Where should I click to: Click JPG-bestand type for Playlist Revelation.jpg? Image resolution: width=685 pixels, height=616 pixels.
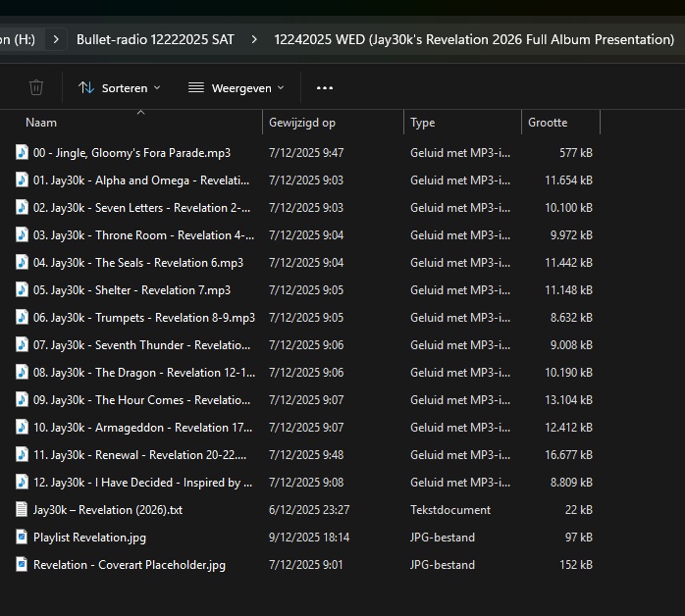[x=442, y=538]
